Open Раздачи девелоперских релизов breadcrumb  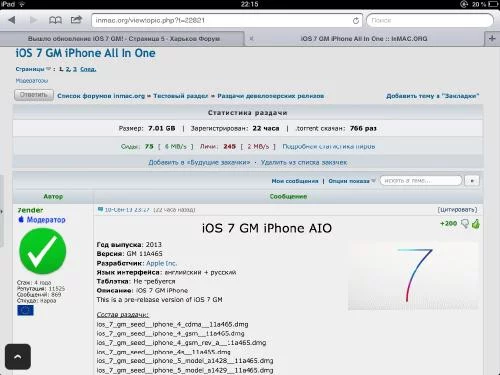point(271,96)
